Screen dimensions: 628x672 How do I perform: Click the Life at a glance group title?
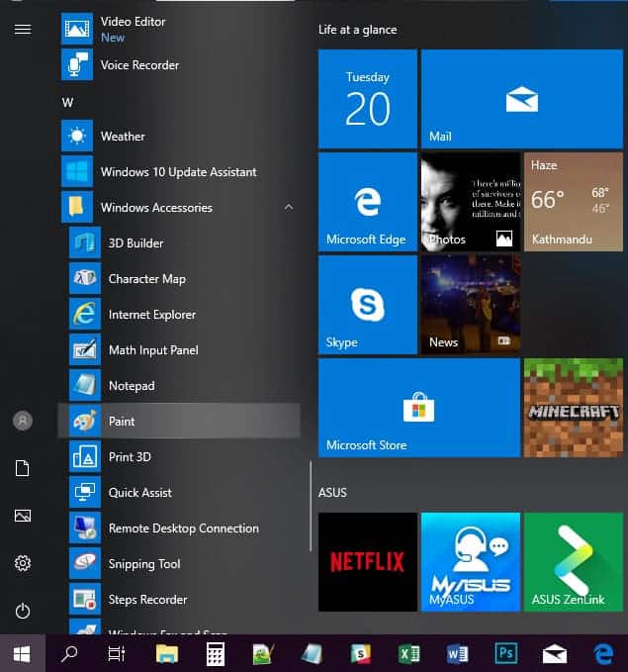pyautogui.click(x=357, y=30)
